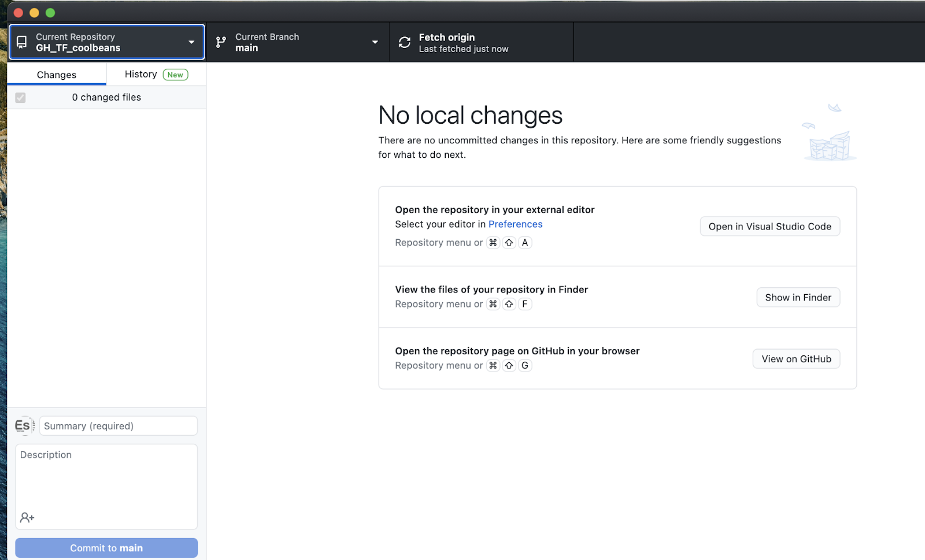Minimize the window with the yellow button

point(34,13)
